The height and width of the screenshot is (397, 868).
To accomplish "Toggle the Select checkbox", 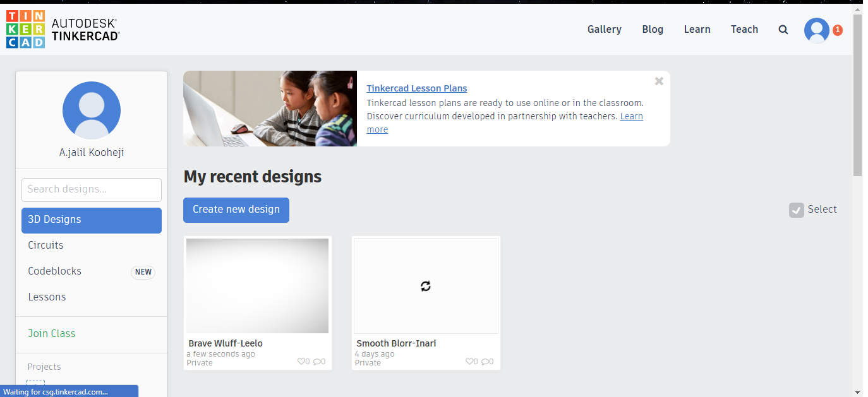I will (797, 210).
